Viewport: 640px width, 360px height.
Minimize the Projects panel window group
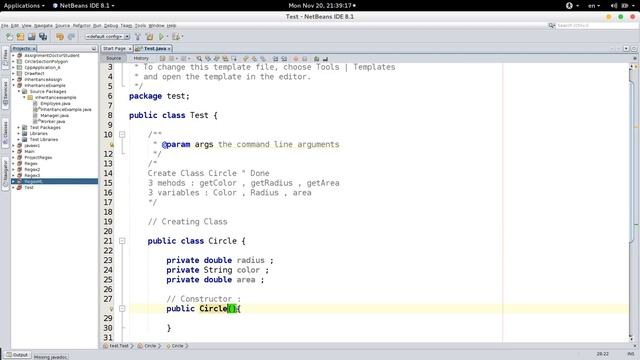click(93, 49)
